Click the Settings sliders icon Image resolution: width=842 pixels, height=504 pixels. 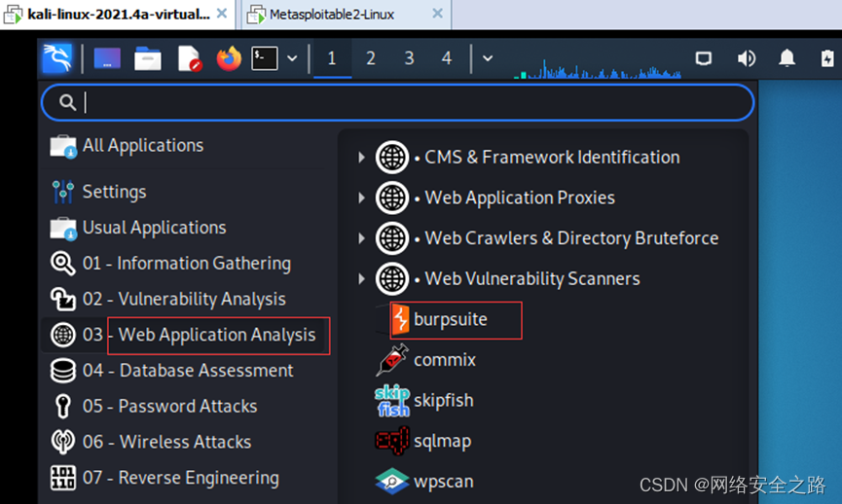coord(63,192)
